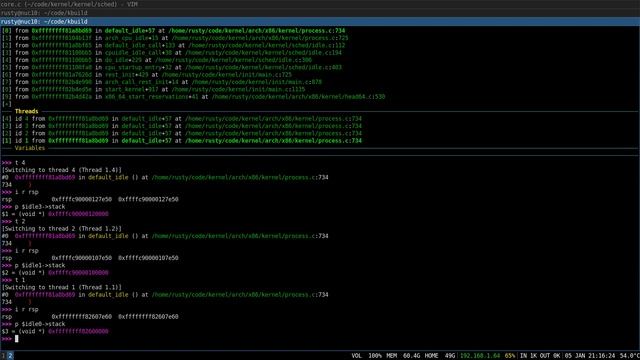This screenshot has width=640, height=360.
Task: Select stack frame [4] do_idle+229 line
Action: pos(157,60)
